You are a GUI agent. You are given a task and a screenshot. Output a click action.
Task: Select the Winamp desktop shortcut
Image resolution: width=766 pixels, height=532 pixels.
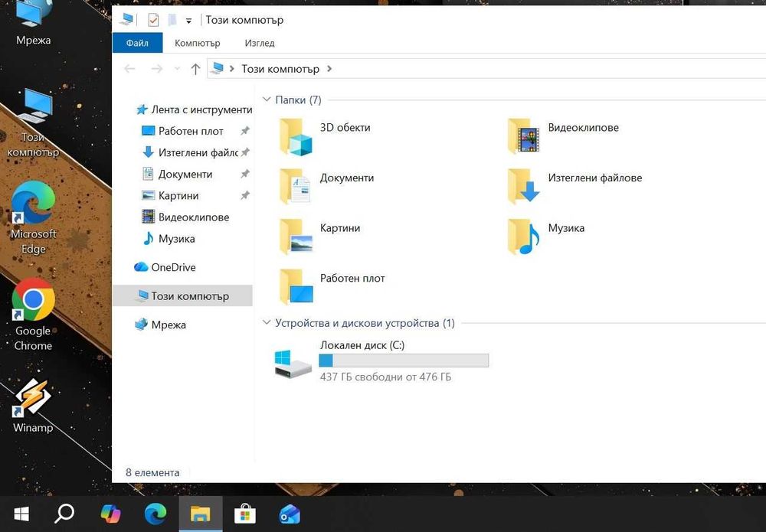33,406
